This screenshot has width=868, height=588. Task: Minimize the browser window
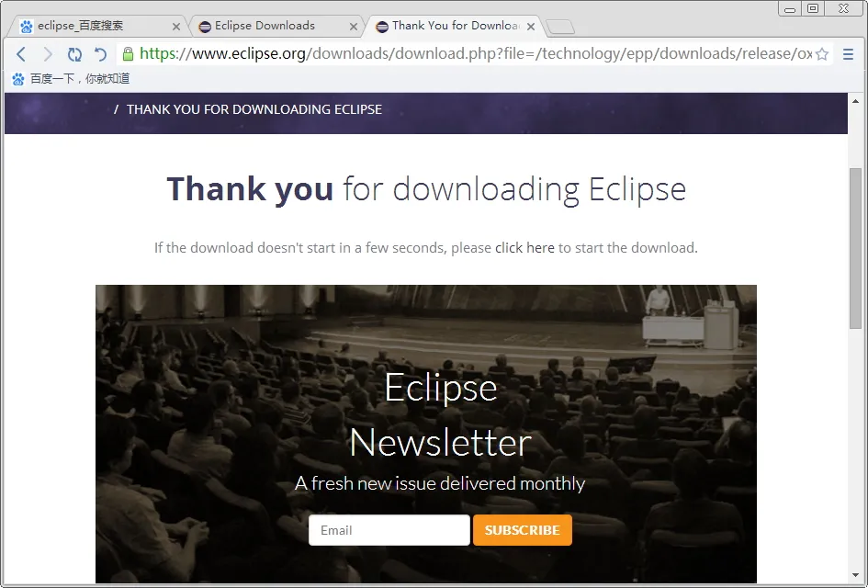tap(790, 9)
